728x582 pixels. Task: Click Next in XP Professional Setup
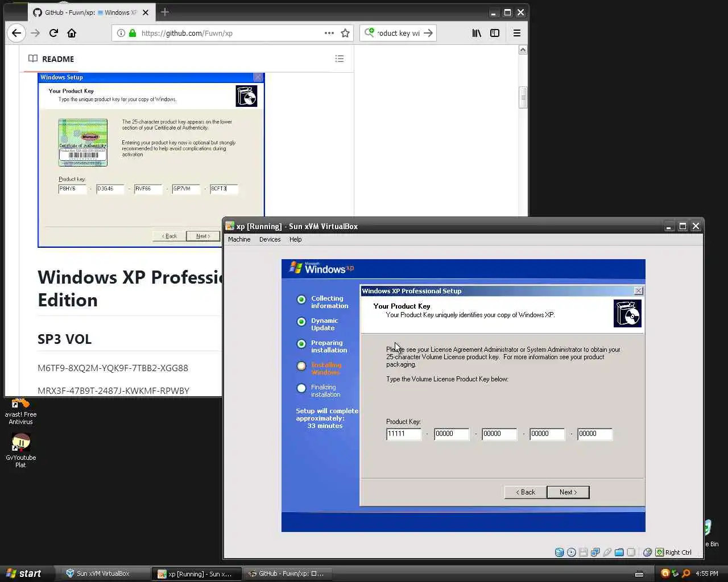point(568,492)
